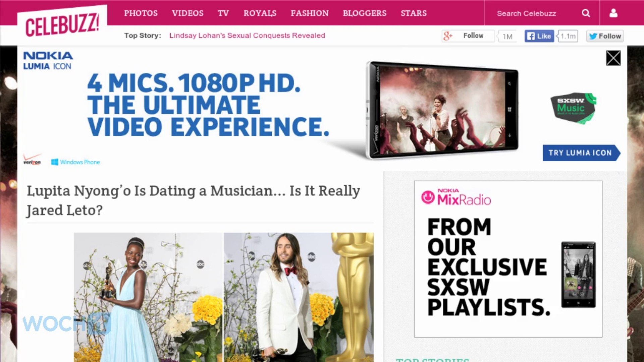Click the 4 Mics 1080P HD headline

[x=208, y=105]
